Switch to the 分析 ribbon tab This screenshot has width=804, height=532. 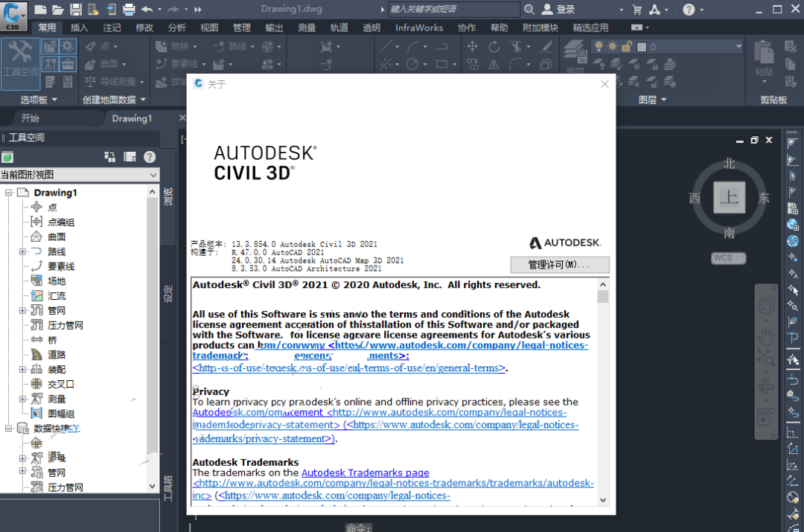click(x=177, y=28)
